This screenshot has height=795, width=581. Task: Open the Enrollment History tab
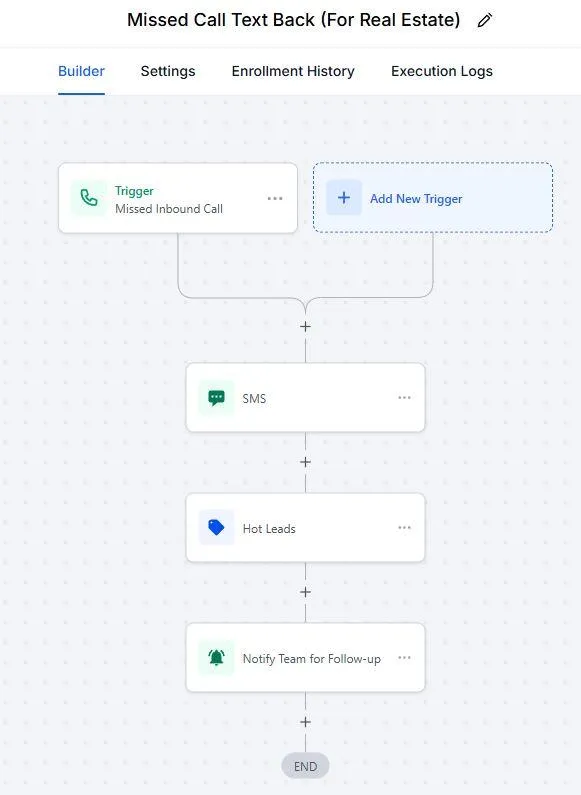tap(293, 71)
